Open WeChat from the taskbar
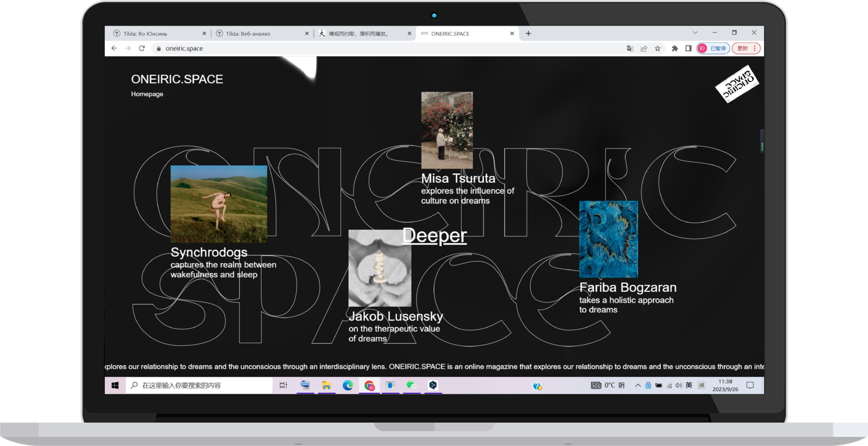This screenshot has width=868, height=446. 411,386
